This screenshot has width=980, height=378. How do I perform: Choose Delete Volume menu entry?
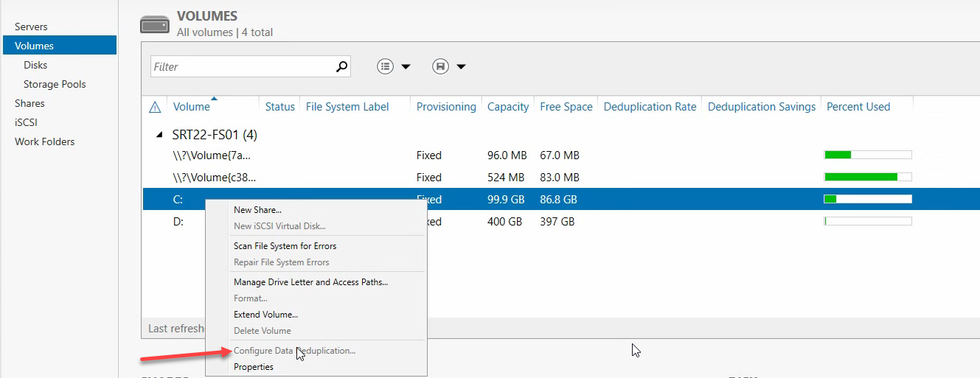[262, 331]
